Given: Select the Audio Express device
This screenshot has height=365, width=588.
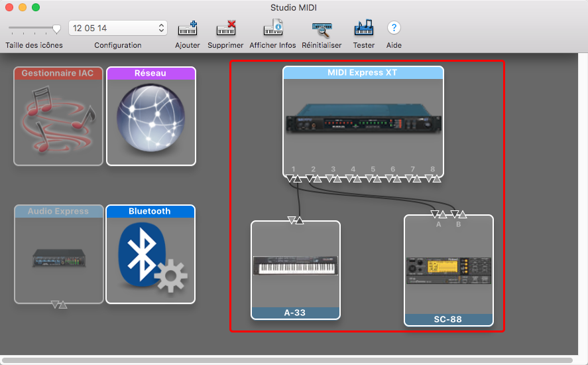Looking at the screenshot, I should (x=59, y=254).
